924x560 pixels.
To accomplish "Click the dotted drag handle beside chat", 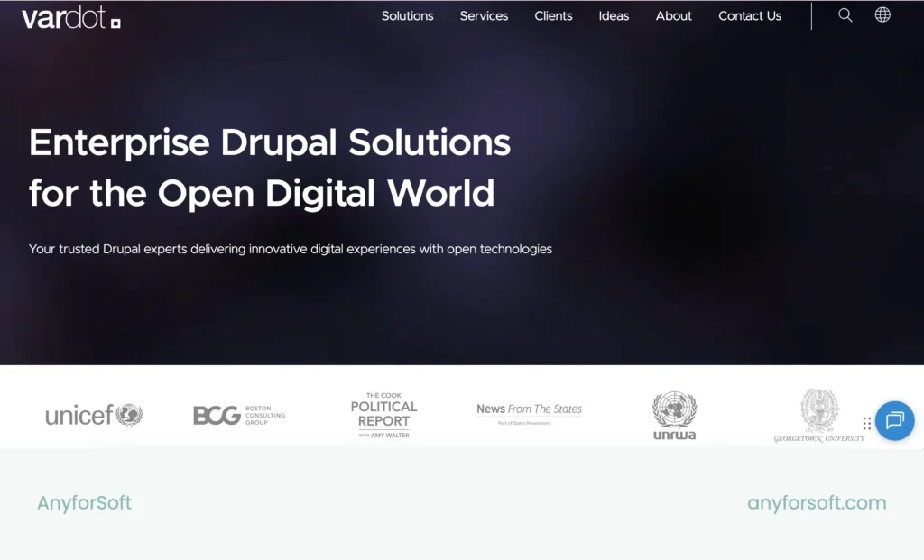I will 867,423.
